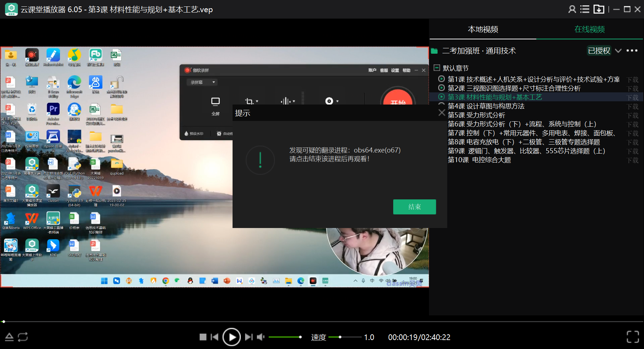The image size is (644, 349).
Task: Click 下载 for 第10课 电控综合大题
Action: 633,160
